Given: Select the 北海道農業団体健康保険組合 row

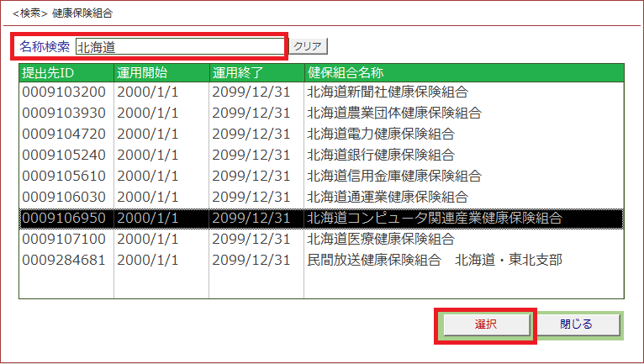Looking at the screenshot, I should click(393, 113).
